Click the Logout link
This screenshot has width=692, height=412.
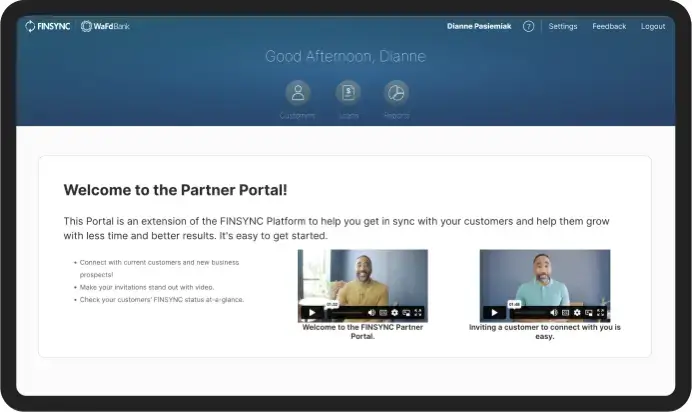[653, 27]
